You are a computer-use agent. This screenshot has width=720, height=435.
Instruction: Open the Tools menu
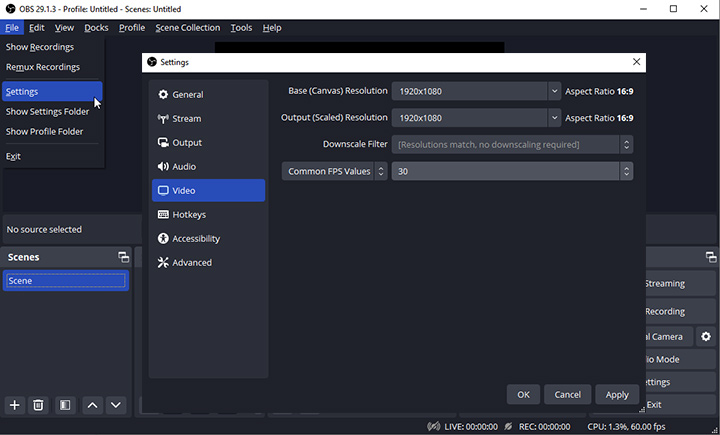(x=241, y=28)
